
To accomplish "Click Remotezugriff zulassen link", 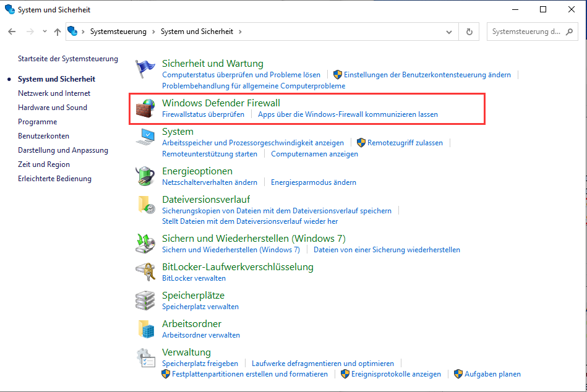I will pos(405,143).
